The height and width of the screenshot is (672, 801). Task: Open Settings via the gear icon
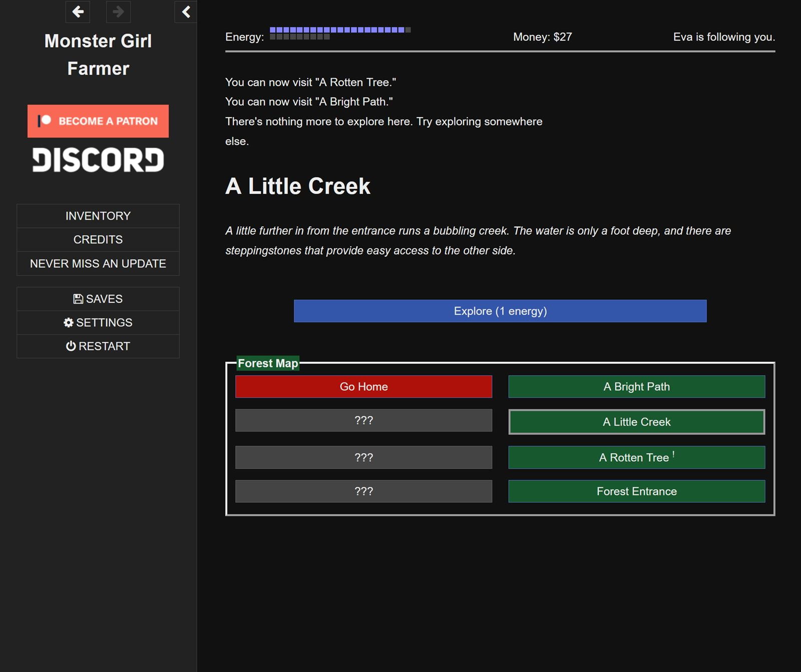pos(69,322)
